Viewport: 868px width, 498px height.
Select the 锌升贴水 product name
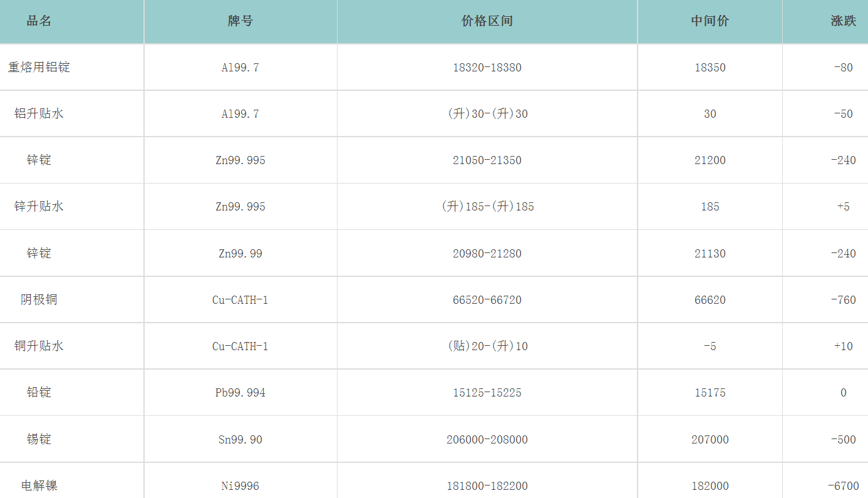(39, 207)
